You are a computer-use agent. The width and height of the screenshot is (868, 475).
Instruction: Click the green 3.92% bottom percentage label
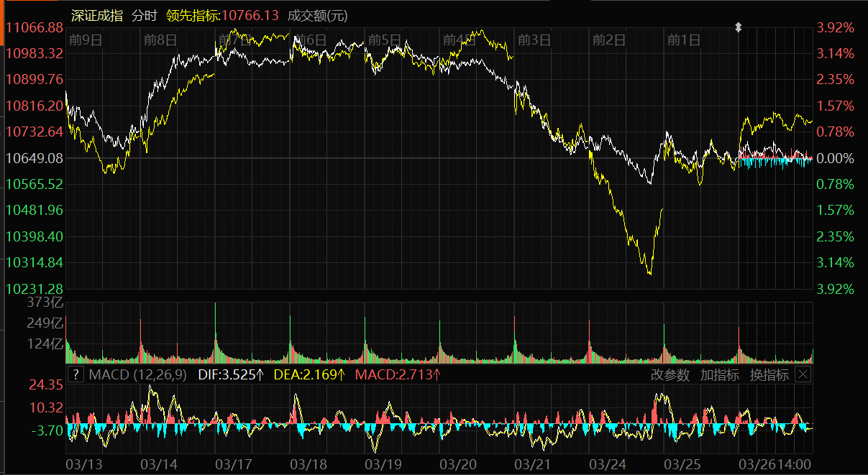click(836, 288)
